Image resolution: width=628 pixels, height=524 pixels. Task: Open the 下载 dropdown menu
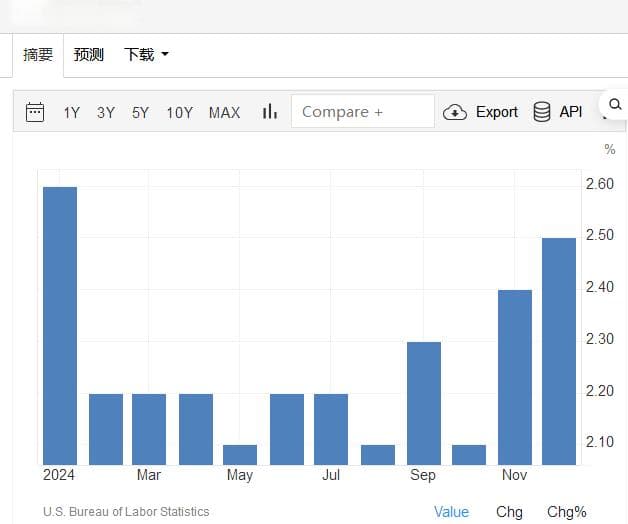click(146, 55)
